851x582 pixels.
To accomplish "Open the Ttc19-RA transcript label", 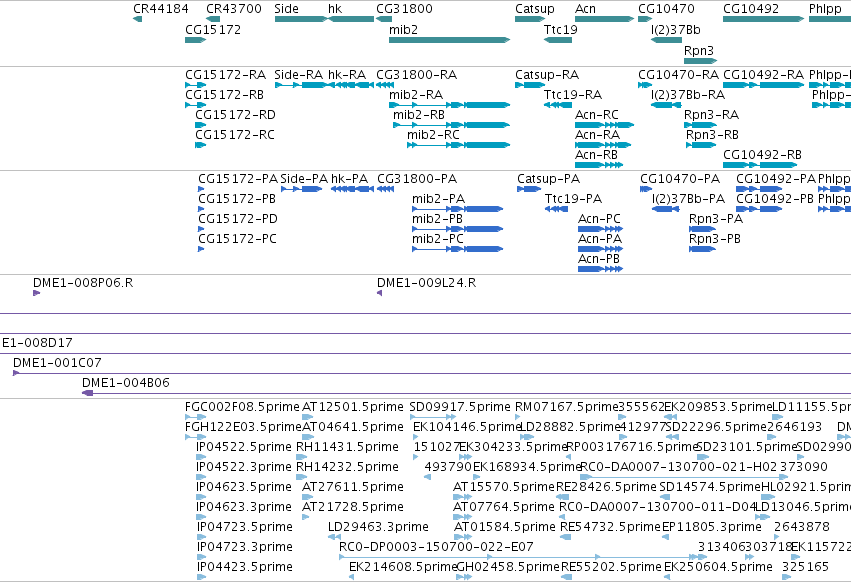I will 573,95.
